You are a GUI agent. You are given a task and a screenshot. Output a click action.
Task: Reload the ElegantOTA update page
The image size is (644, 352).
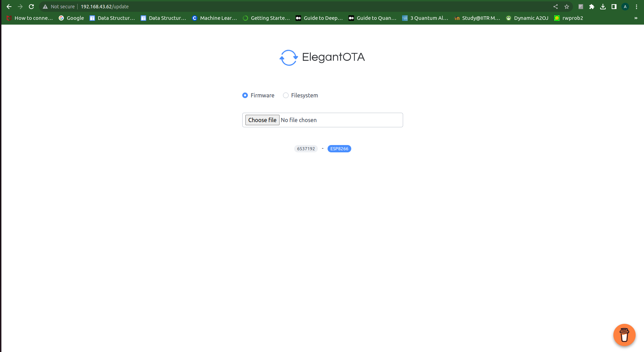[31, 7]
